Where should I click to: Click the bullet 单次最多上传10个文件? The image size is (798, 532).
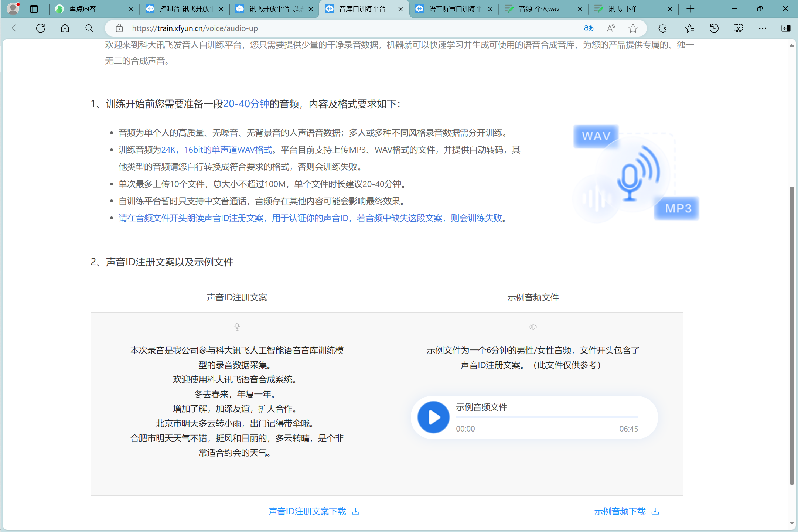[x=264, y=184]
